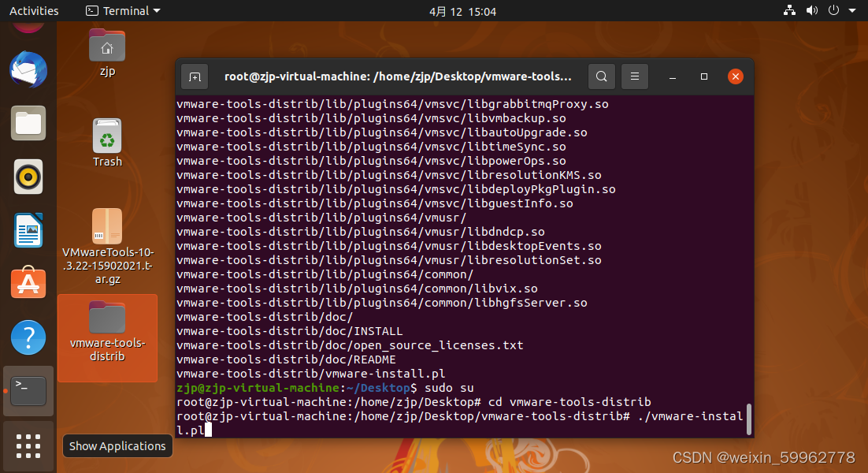Open Thunderbird mail from the dock
Image resolution: width=868 pixels, height=473 pixels.
point(28,70)
